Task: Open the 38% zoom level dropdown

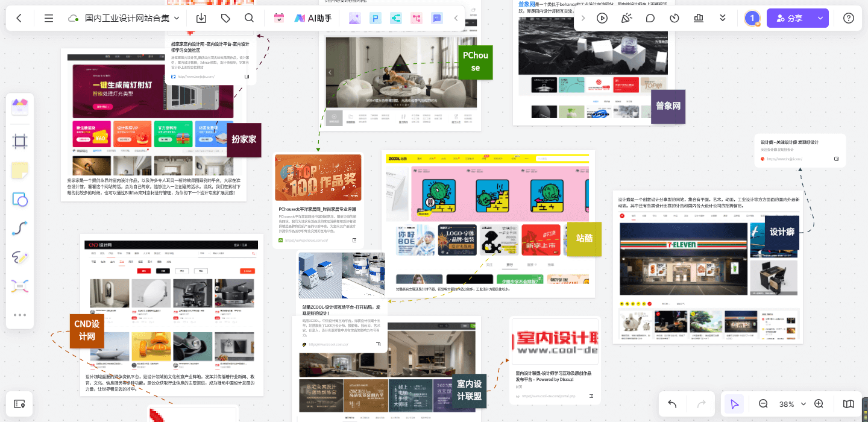Action: tap(792, 404)
